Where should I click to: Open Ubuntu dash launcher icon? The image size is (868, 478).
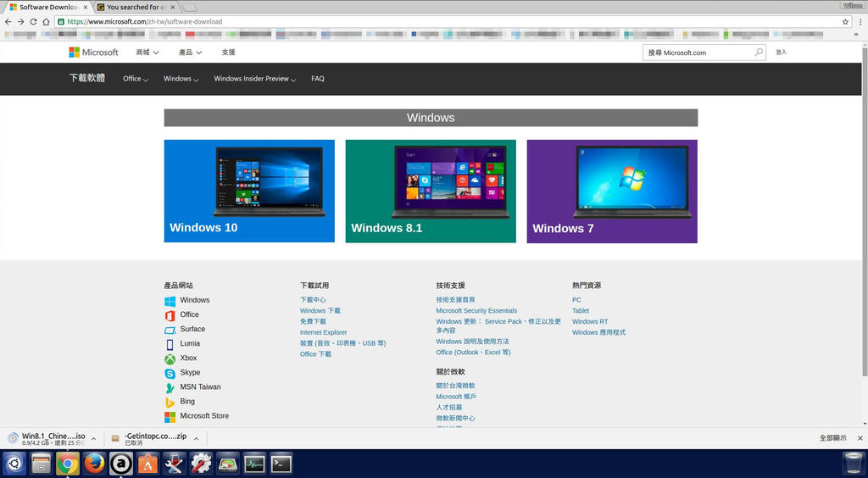(14, 464)
